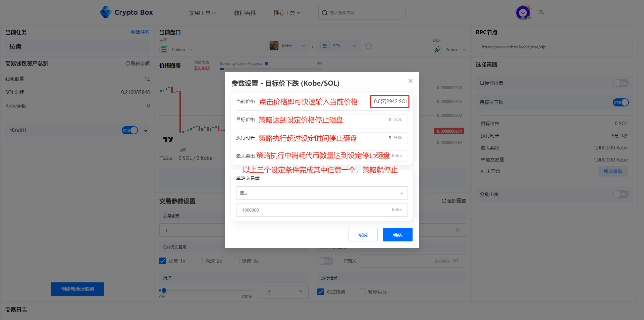Click the 确认 confirm button
This screenshot has width=644, height=320.
coord(397,235)
